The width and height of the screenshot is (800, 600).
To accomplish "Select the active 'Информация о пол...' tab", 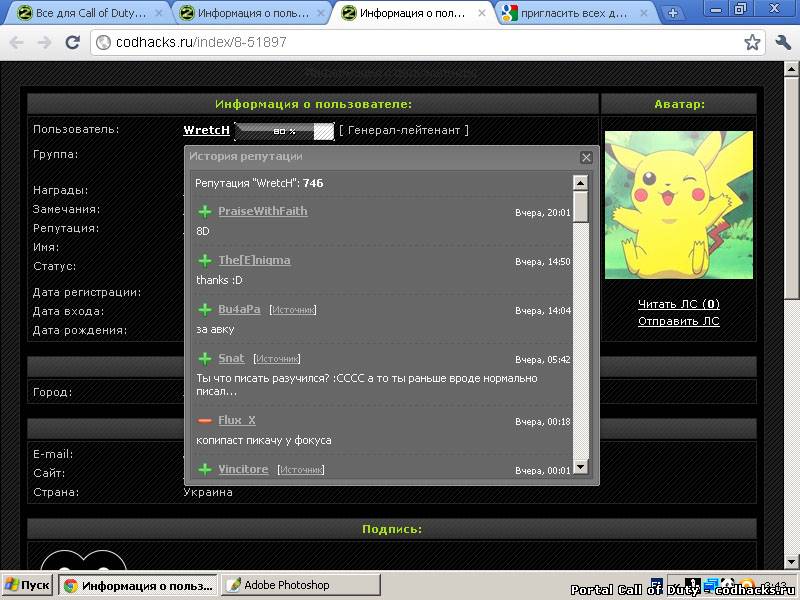I will pos(412,13).
